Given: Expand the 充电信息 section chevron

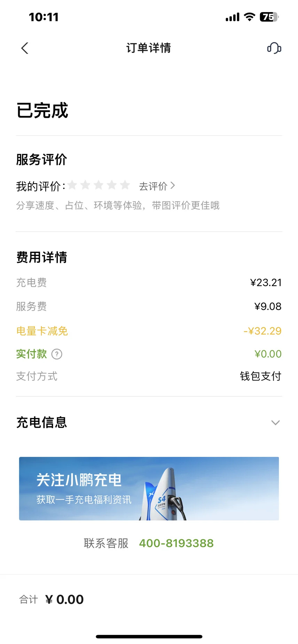Looking at the screenshot, I should click(275, 422).
